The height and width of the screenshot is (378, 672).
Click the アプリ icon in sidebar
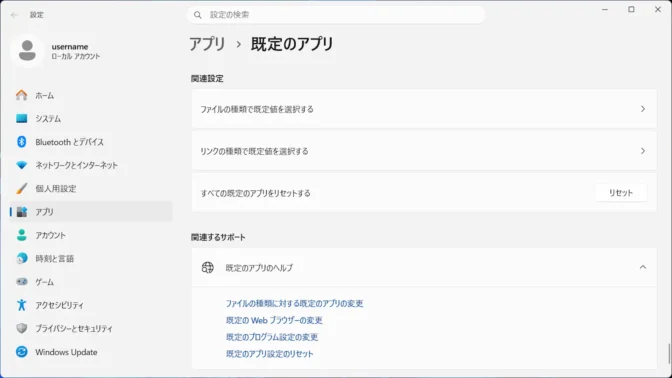(x=21, y=212)
